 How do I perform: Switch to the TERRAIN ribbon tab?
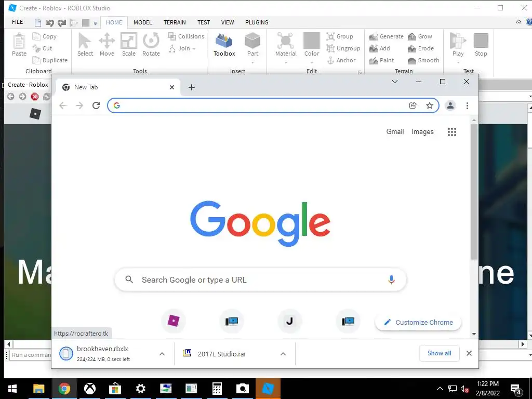175,22
